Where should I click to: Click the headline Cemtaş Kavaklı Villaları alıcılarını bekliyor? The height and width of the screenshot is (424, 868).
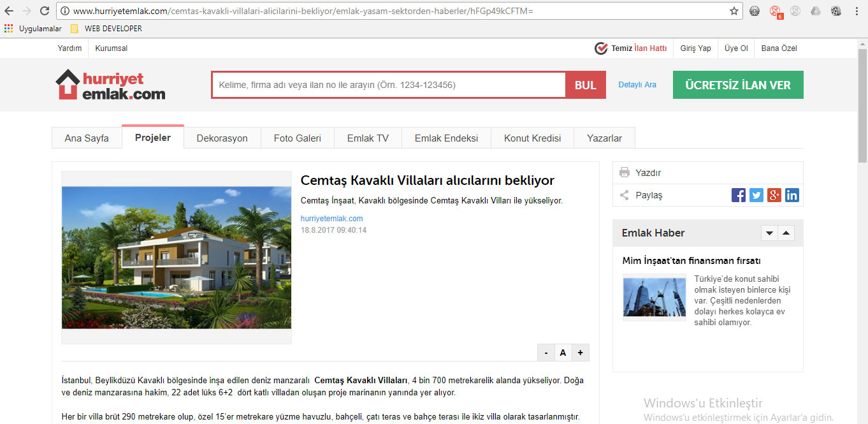pos(428,180)
